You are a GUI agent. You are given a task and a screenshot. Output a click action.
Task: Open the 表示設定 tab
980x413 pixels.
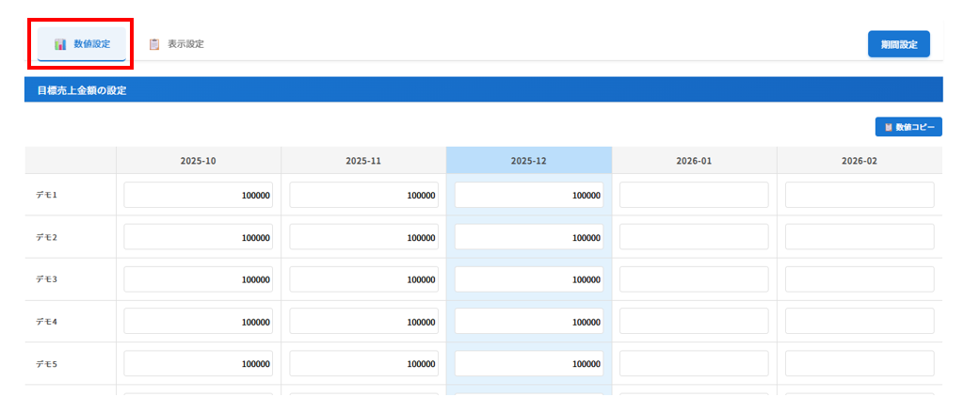[x=177, y=44]
